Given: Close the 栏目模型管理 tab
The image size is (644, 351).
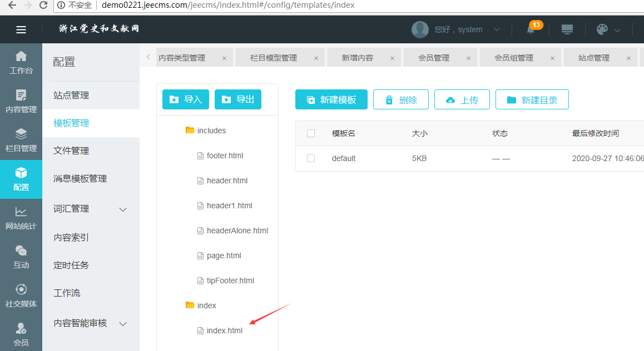Looking at the screenshot, I should [x=316, y=58].
